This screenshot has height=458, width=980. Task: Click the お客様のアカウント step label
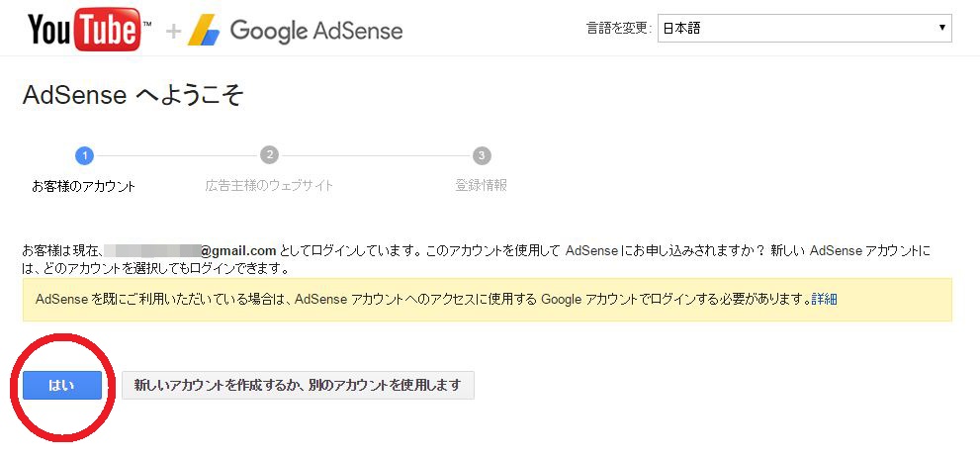[x=84, y=186]
